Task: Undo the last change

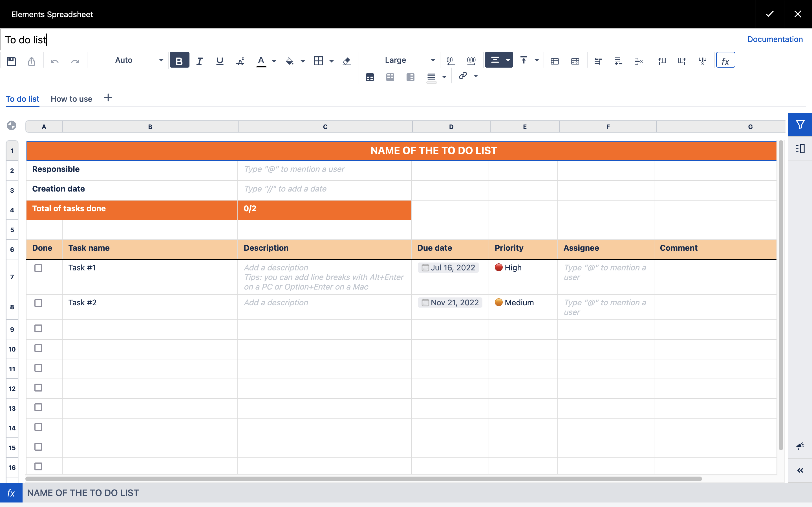Action: click(x=55, y=61)
